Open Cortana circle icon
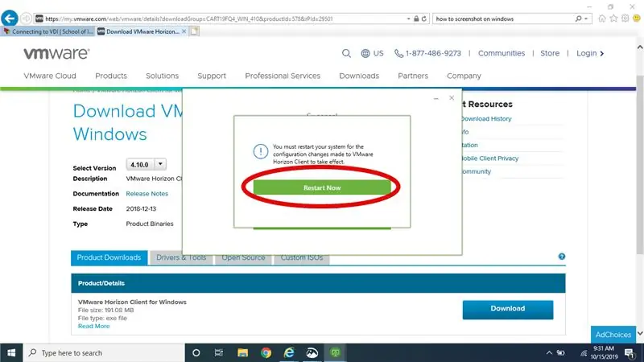This screenshot has height=362, width=644. pyautogui.click(x=196, y=353)
